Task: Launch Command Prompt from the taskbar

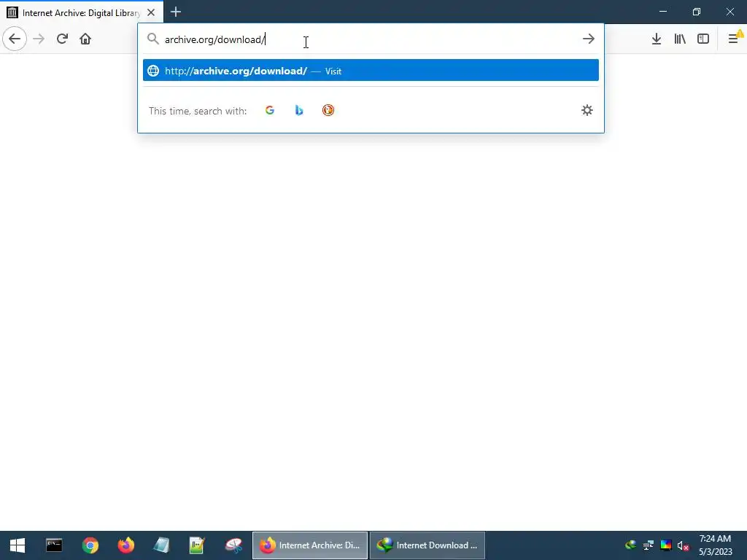Action: tap(54, 545)
